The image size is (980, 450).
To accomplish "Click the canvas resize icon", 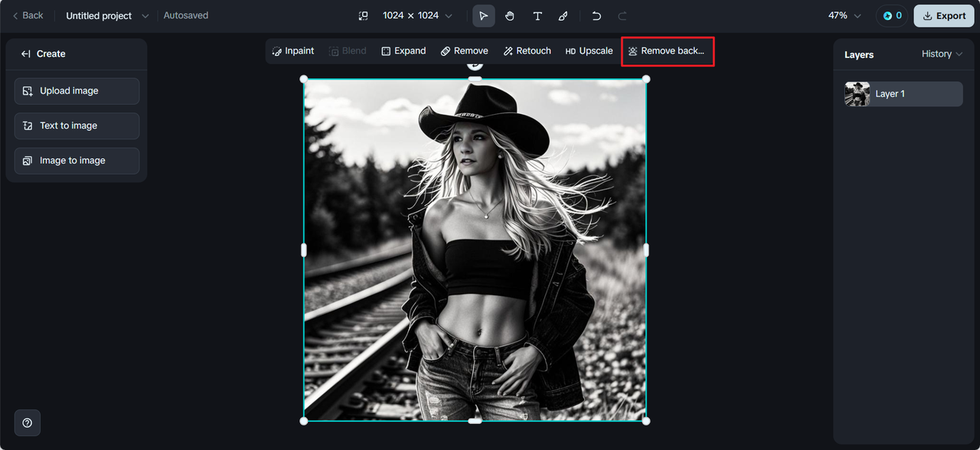I will coord(363,15).
